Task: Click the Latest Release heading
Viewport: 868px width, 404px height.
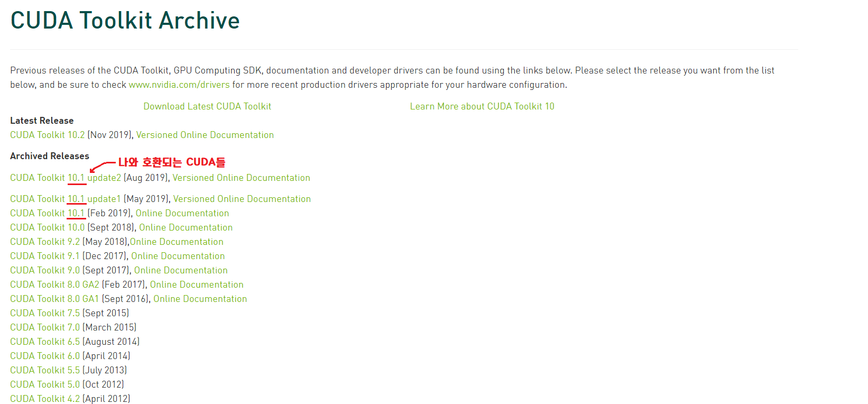Action: [42, 121]
